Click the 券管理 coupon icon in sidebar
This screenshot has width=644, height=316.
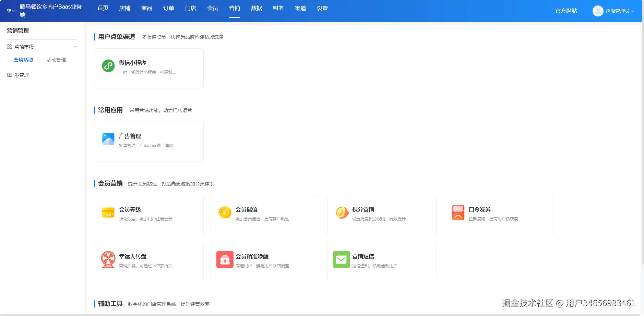coord(10,75)
